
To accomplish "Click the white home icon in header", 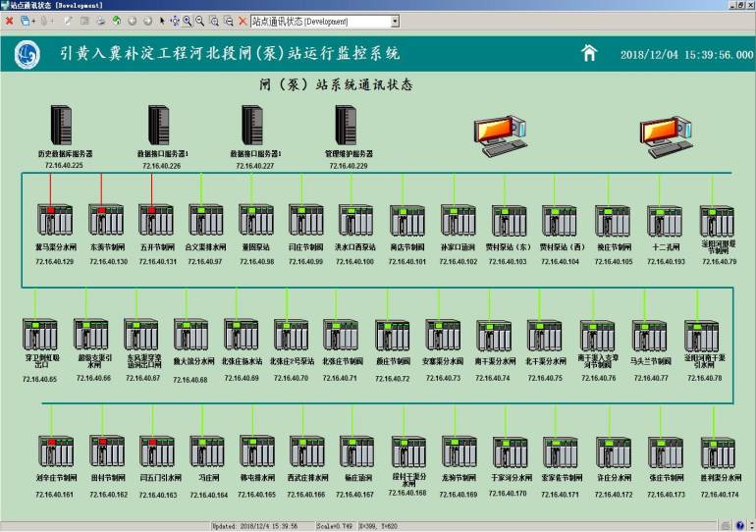I will pos(589,53).
